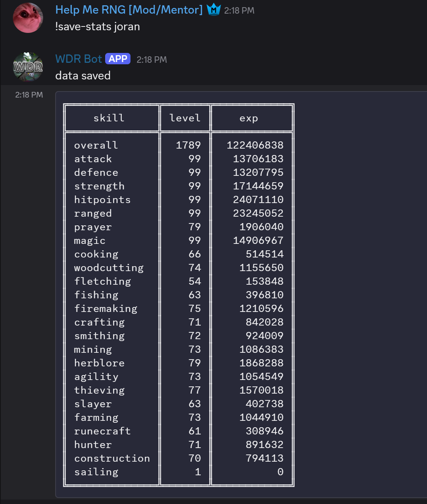The width and height of the screenshot is (427, 504).
Task: Click the "exp" column header in table
Action: pyautogui.click(x=248, y=118)
